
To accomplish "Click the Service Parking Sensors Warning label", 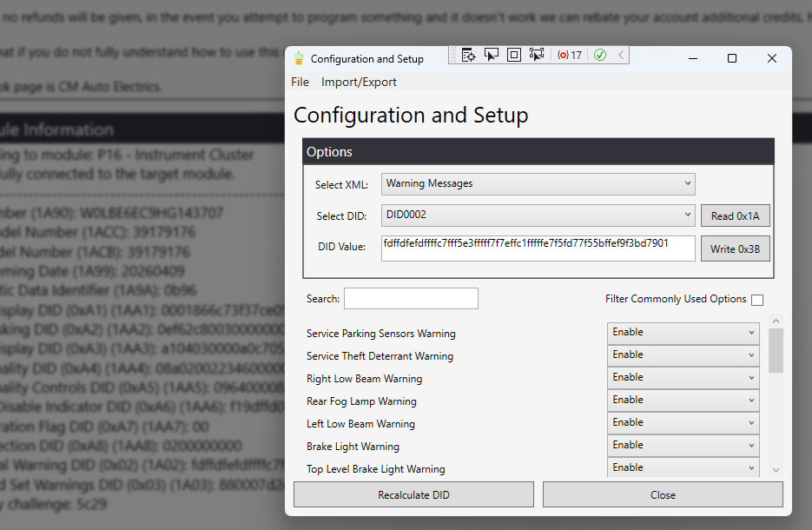I will coord(381,333).
